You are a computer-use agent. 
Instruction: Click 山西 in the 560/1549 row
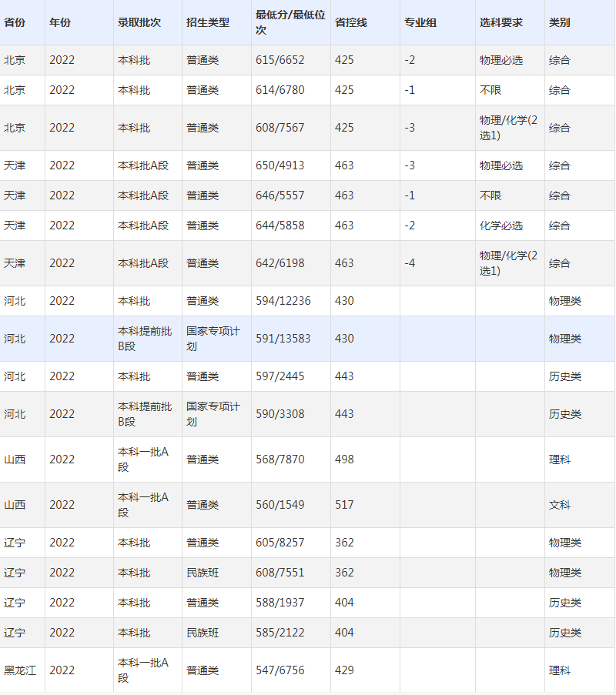point(15,505)
